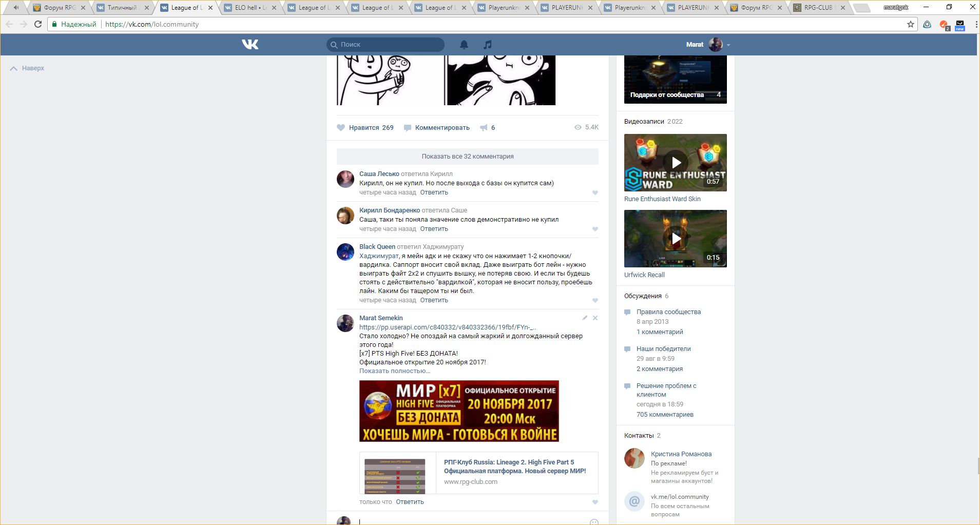Image resolution: width=980 pixels, height=525 pixels.
Task: Edit Marat Semekin's comment with pencil icon
Action: point(585,318)
